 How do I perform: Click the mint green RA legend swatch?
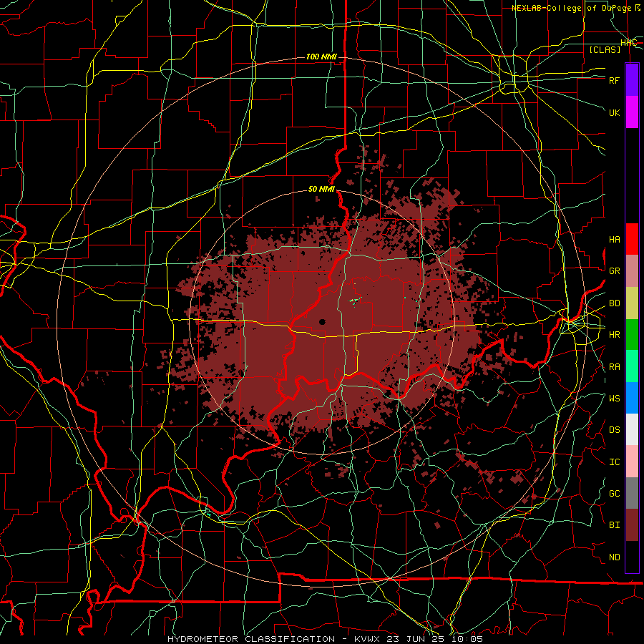[x=632, y=366]
